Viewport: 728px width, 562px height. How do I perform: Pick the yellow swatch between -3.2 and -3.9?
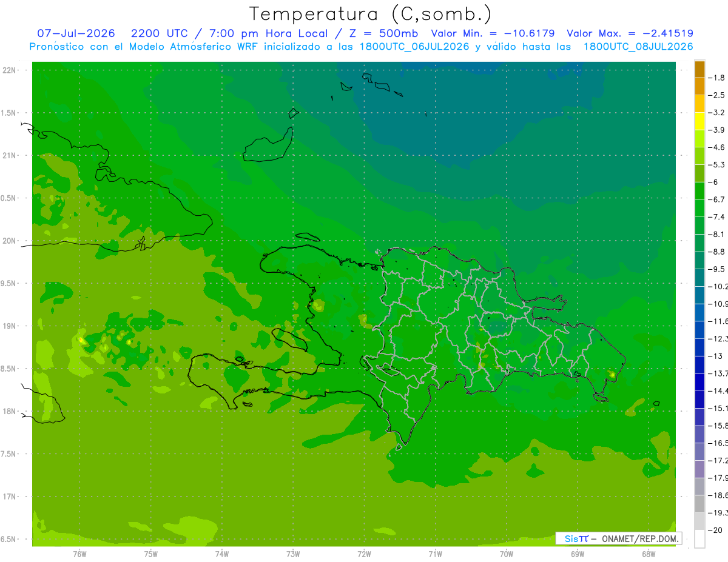[x=699, y=121]
